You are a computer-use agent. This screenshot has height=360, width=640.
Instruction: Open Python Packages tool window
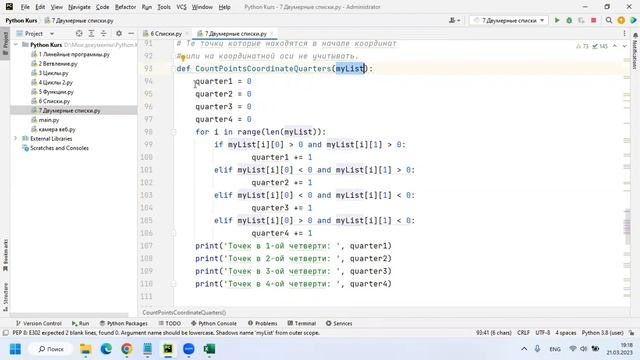(124, 323)
